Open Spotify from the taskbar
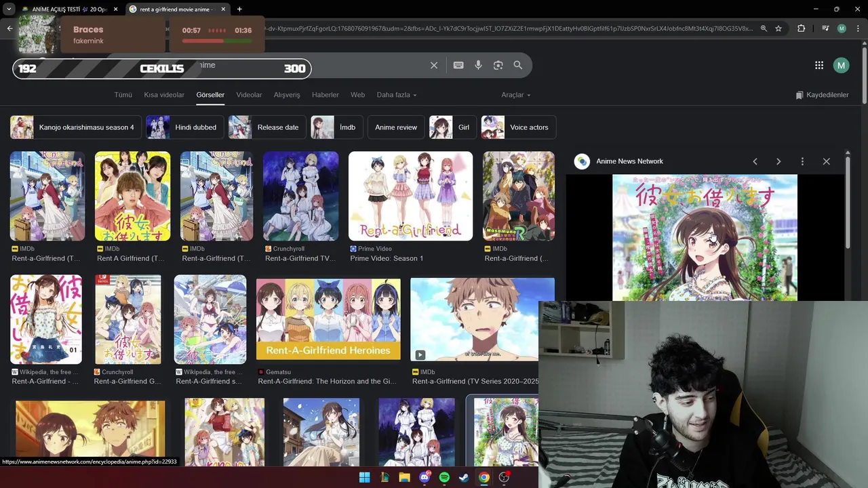 444,477
